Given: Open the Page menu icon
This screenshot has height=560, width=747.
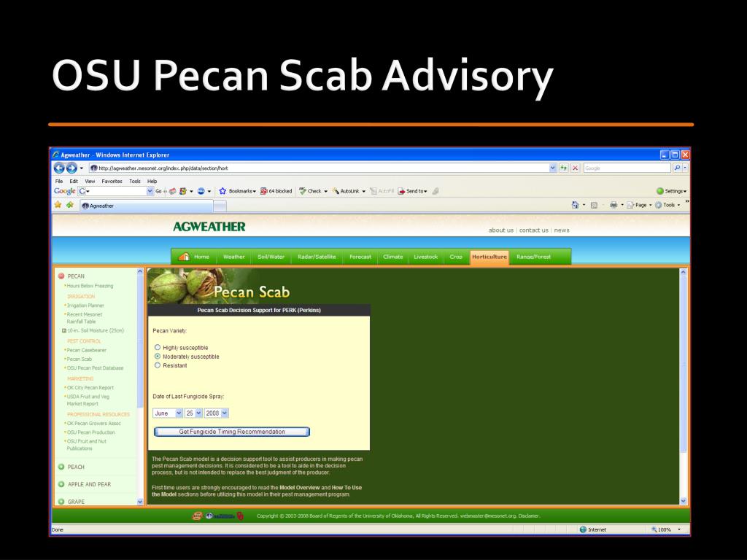Looking at the screenshot, I should (630, 205).
